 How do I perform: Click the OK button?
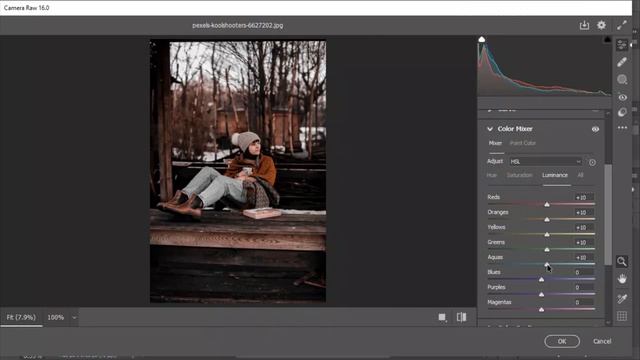[562, 341]
